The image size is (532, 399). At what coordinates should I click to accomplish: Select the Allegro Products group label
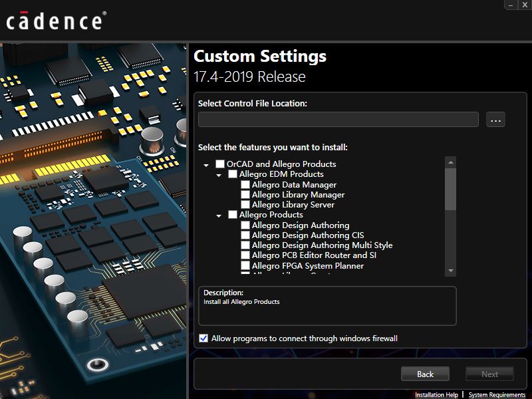tap(271, 214)
